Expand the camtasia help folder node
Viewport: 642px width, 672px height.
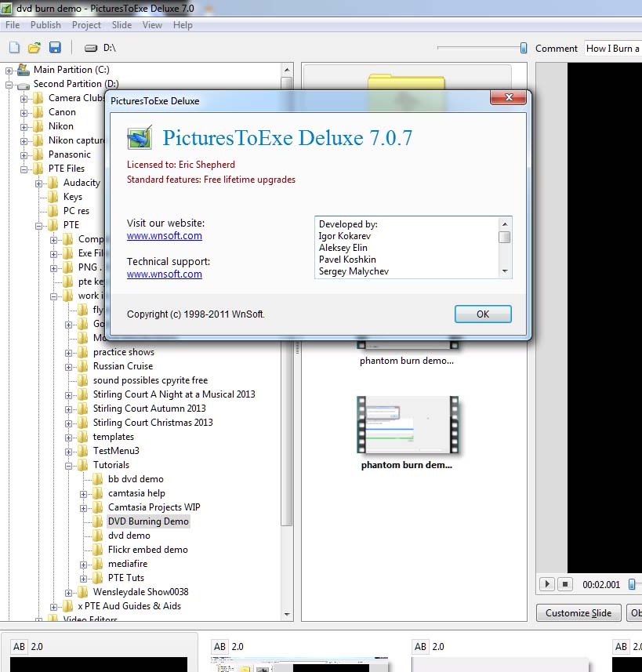pyautogui.click(x=84, y=494)
